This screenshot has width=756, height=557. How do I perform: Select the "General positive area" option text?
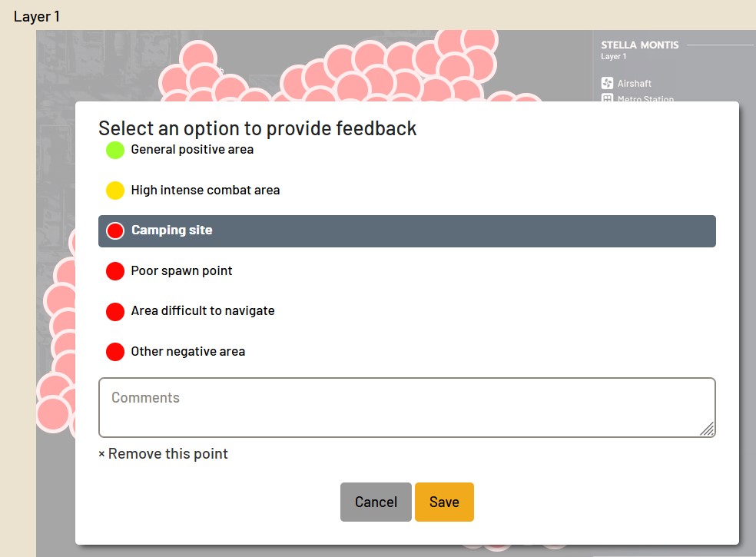(x=192, y=150)
